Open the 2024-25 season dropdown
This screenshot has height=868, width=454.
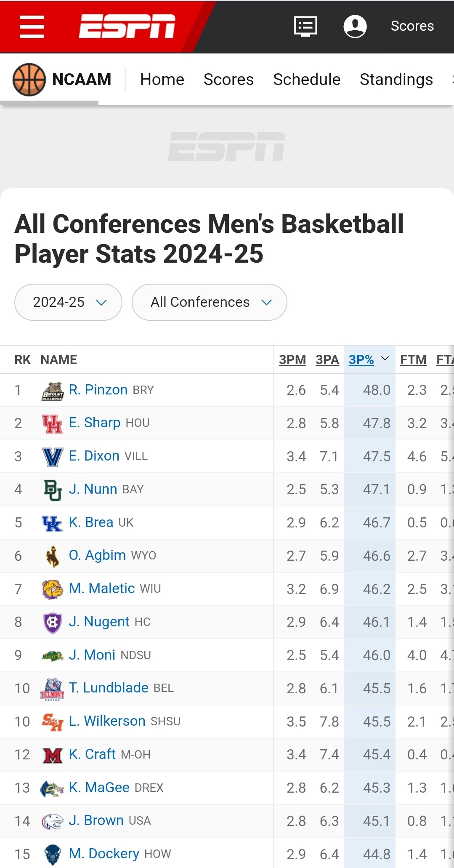68,302
